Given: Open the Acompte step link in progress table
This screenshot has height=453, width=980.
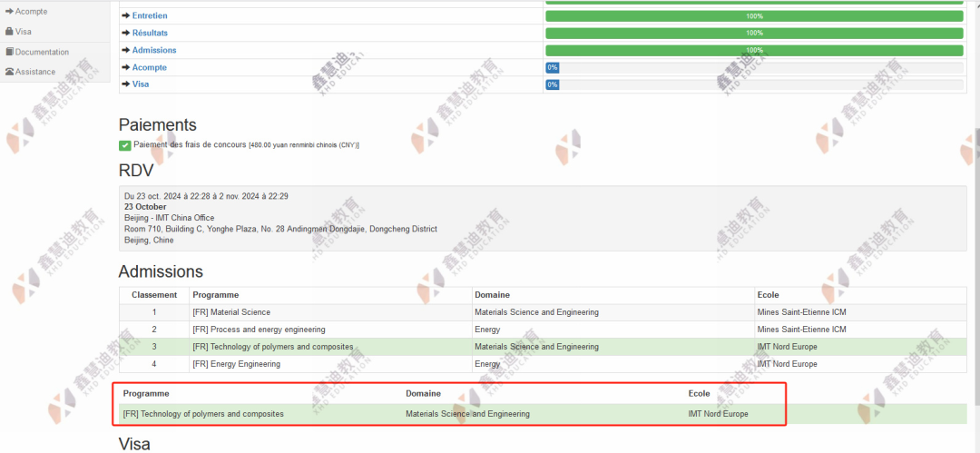Looking at the screenshot, I should (x=150, y=67).
